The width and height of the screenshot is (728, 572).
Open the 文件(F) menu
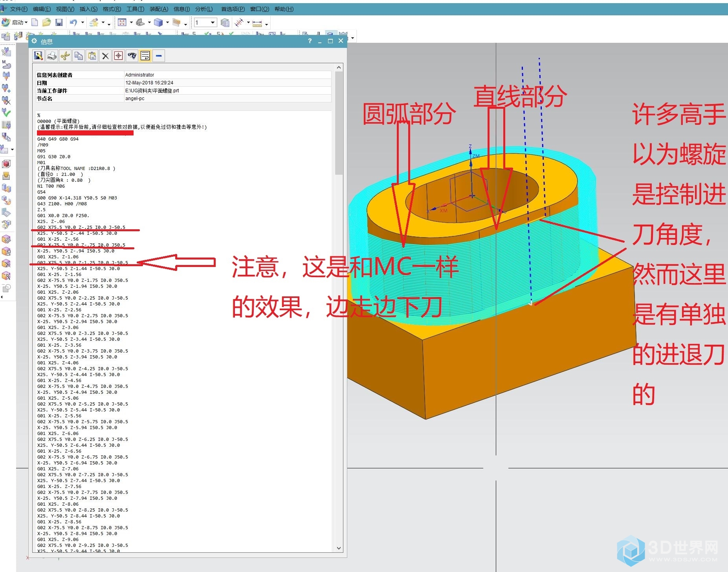click(x=18, y=9)
